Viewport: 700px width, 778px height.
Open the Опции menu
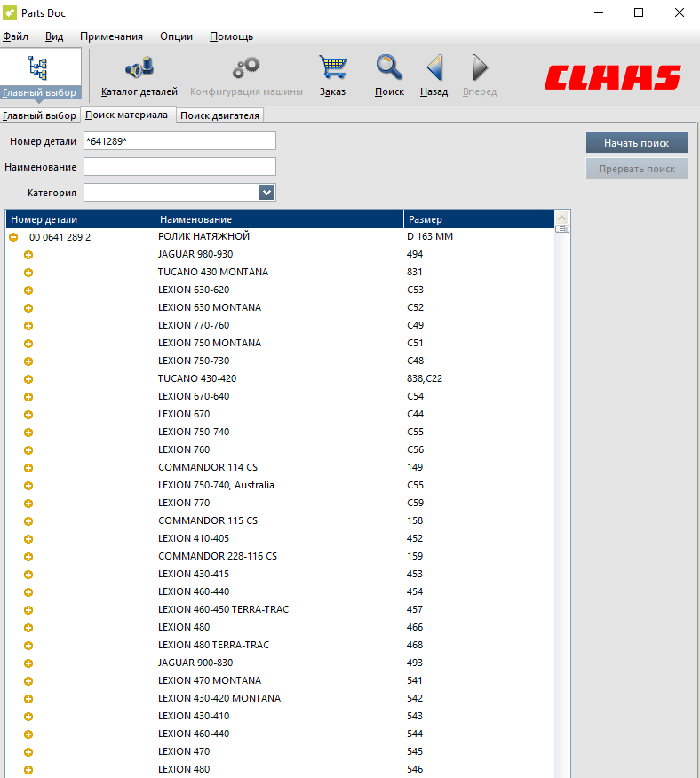pos(176,36)
